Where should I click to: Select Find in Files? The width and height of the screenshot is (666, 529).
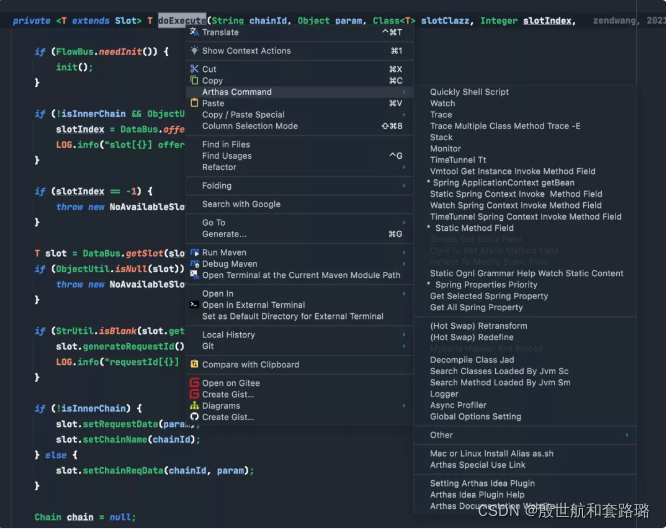(299, 144)
